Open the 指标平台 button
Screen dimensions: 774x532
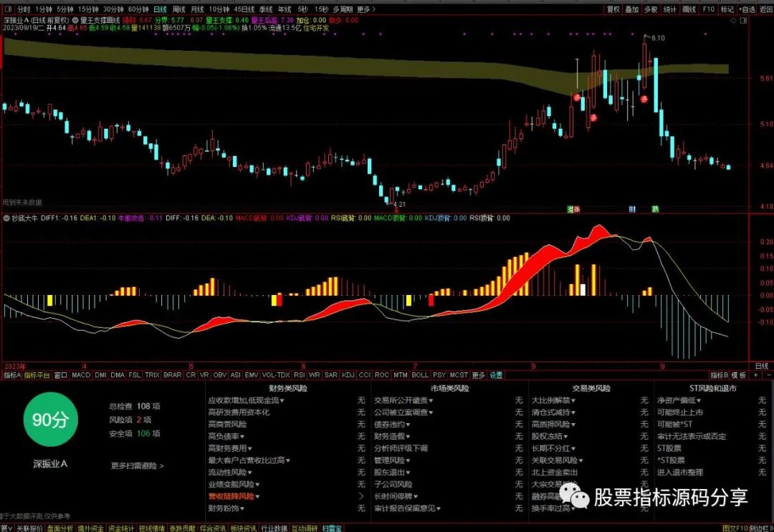(x=37, y=375)
